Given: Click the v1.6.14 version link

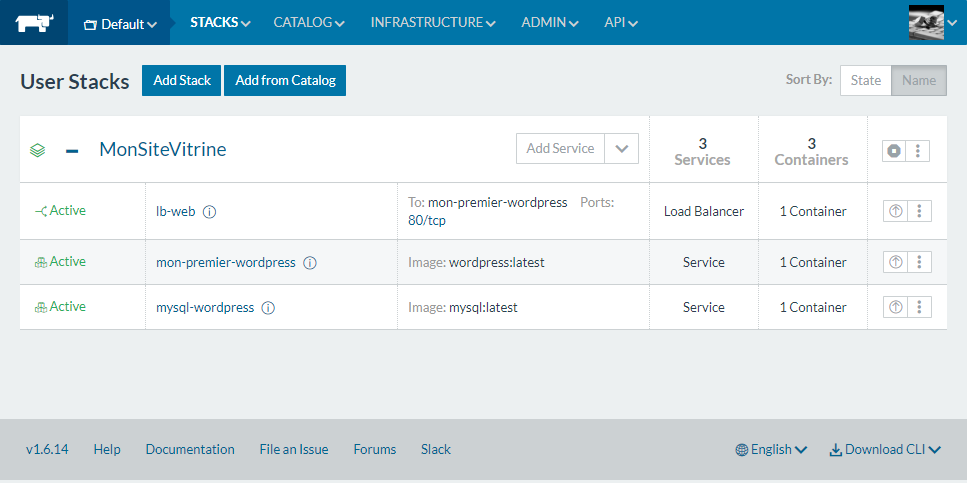Looking at the screenshot, I should click(x=47, y=450).
